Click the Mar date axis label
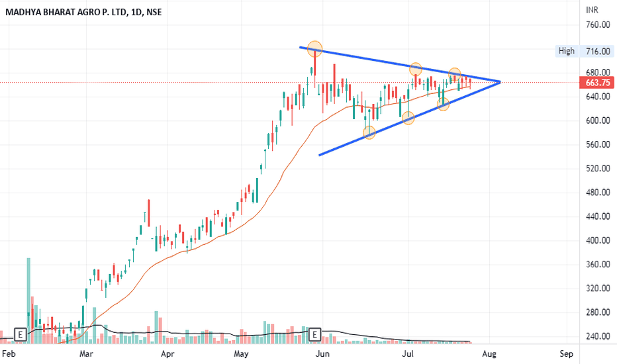617x364 pixels. click(86, 354)
